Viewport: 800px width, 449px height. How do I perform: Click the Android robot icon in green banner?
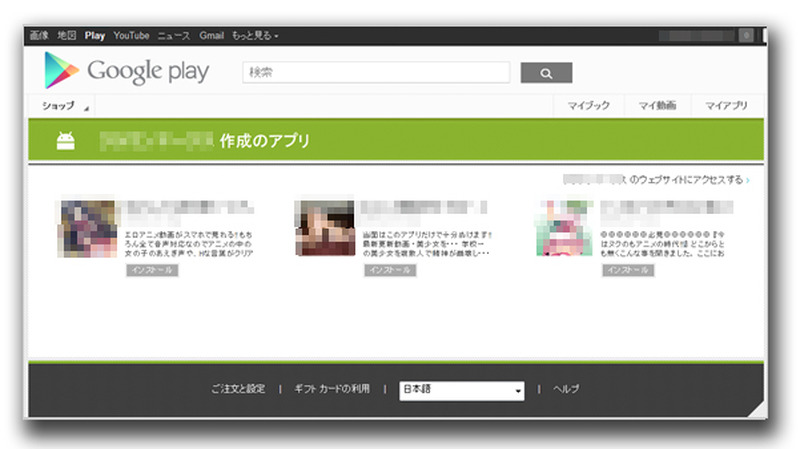66,141
